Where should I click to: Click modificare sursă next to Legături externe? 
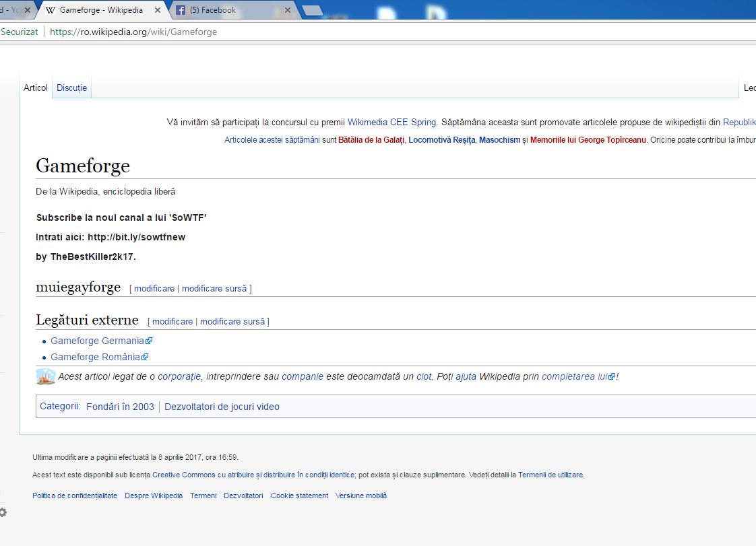(232, 321)
